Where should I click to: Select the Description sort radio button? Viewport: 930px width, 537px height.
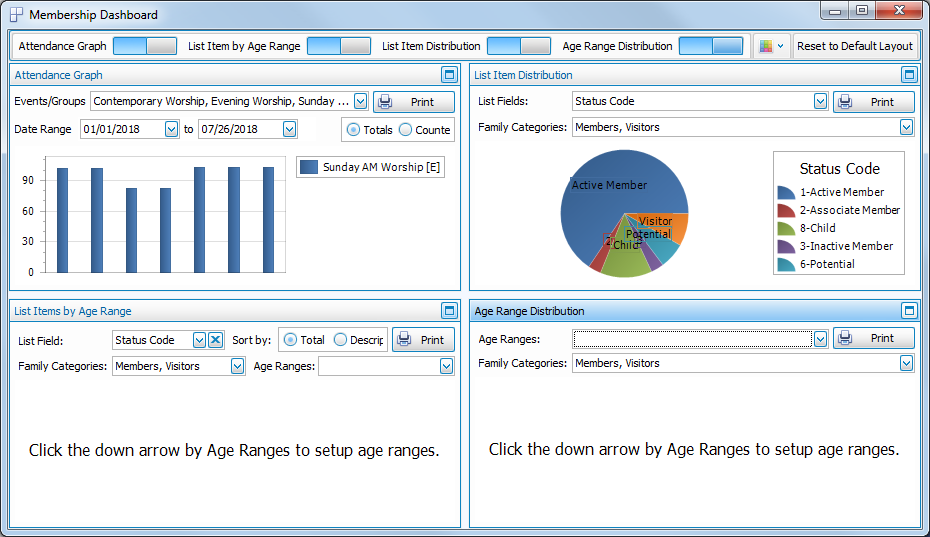pos(341,340)
